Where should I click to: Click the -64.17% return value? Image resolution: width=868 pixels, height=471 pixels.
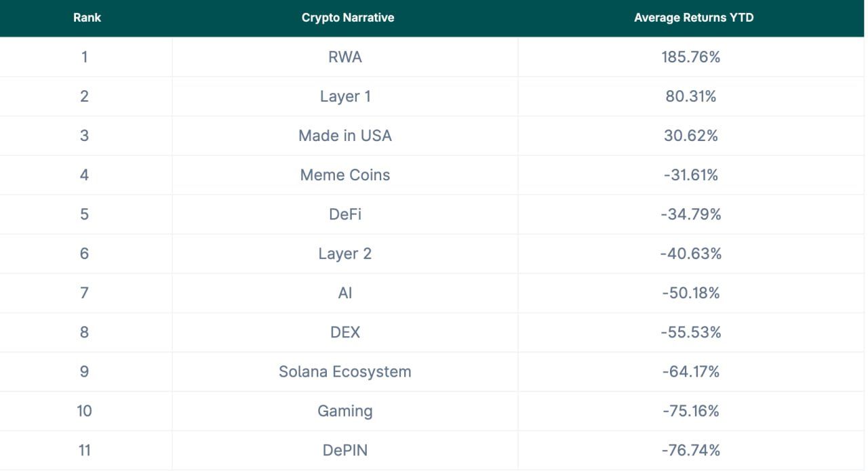(690, 371)
